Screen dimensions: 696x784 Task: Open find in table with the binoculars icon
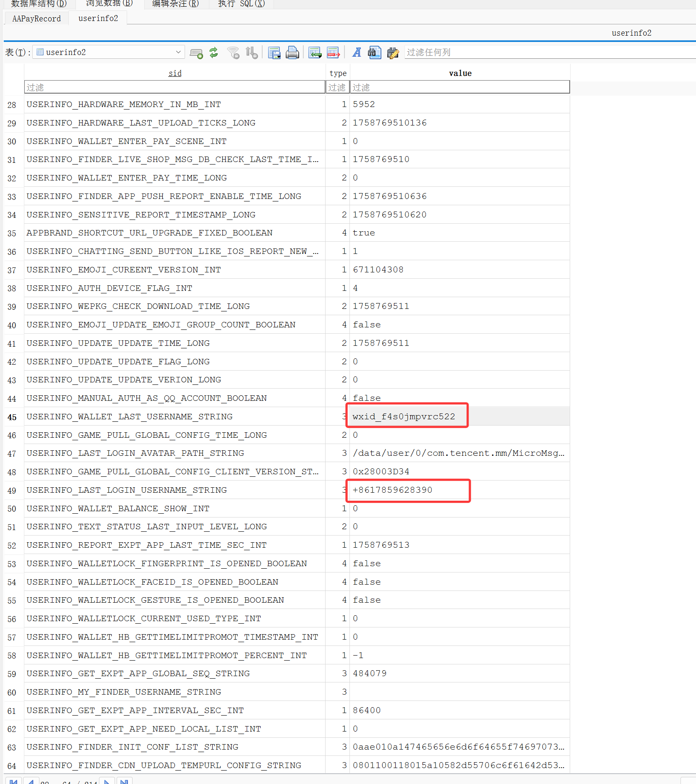tap(374, 52)
